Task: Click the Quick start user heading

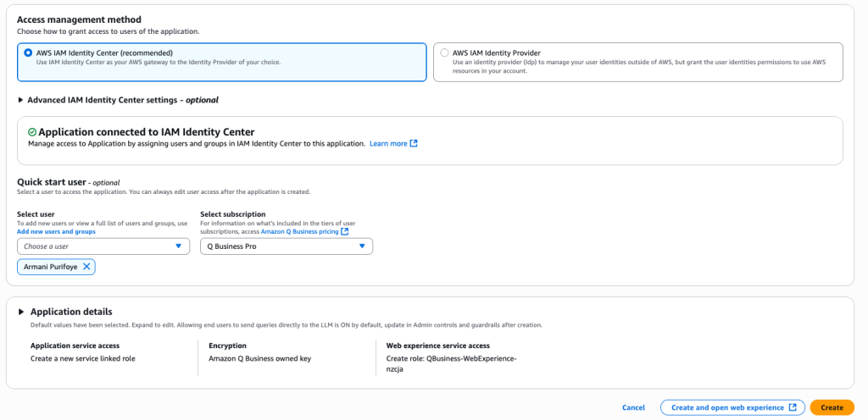Action: 52,182
